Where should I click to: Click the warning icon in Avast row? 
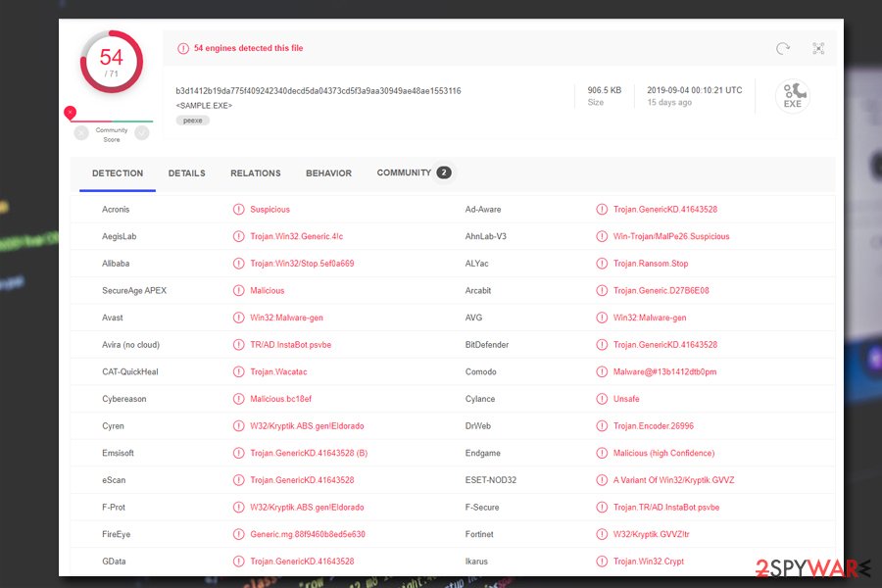(x=238, y=318)
